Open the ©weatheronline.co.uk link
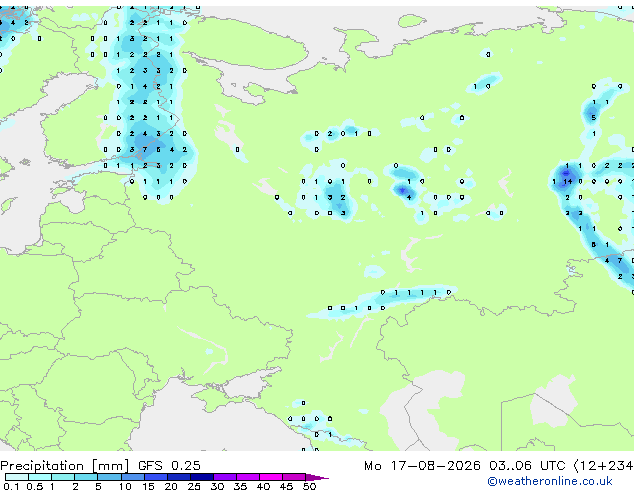 click(550, 481)
